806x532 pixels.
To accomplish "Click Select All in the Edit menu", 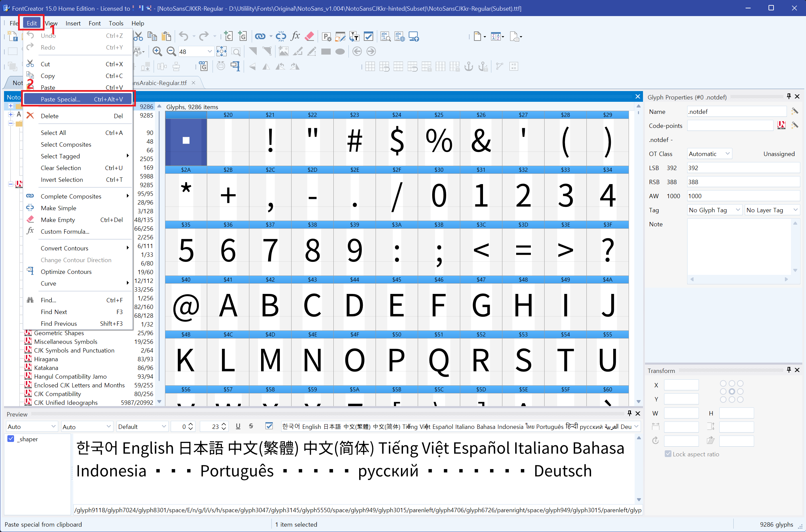I will [53, 133].
